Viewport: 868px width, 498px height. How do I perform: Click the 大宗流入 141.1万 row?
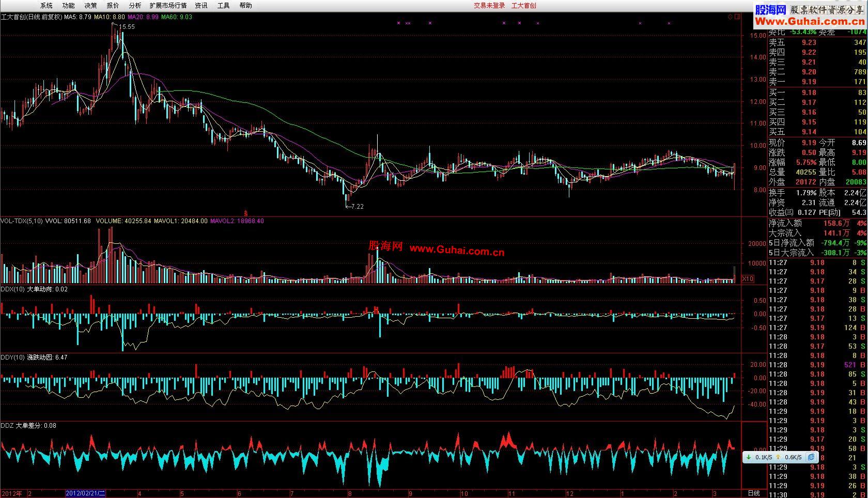[x=817, y=233]
